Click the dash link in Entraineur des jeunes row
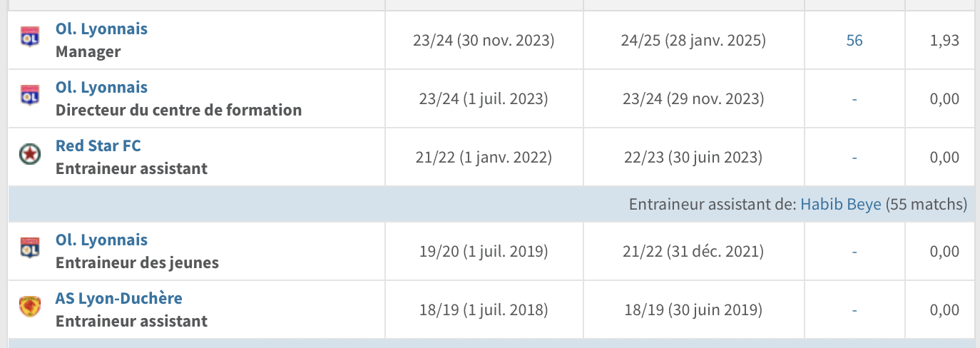 (x=854, y=252)
